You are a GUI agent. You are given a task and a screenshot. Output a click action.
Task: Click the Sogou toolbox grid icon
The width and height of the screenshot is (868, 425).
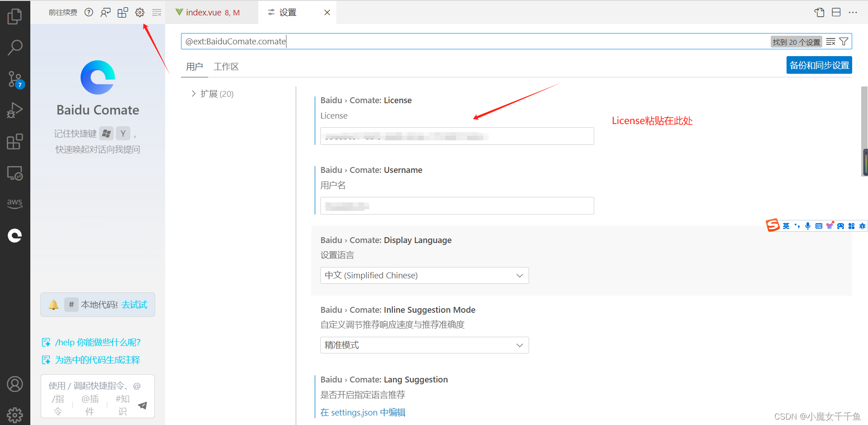point(851,226)
